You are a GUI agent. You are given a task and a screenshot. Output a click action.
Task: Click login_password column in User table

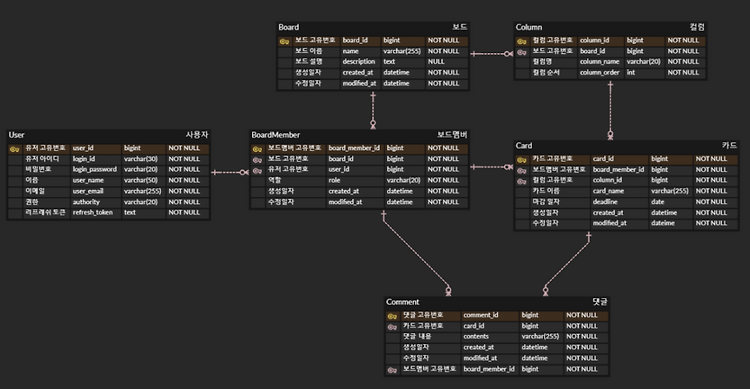(95, 169)
